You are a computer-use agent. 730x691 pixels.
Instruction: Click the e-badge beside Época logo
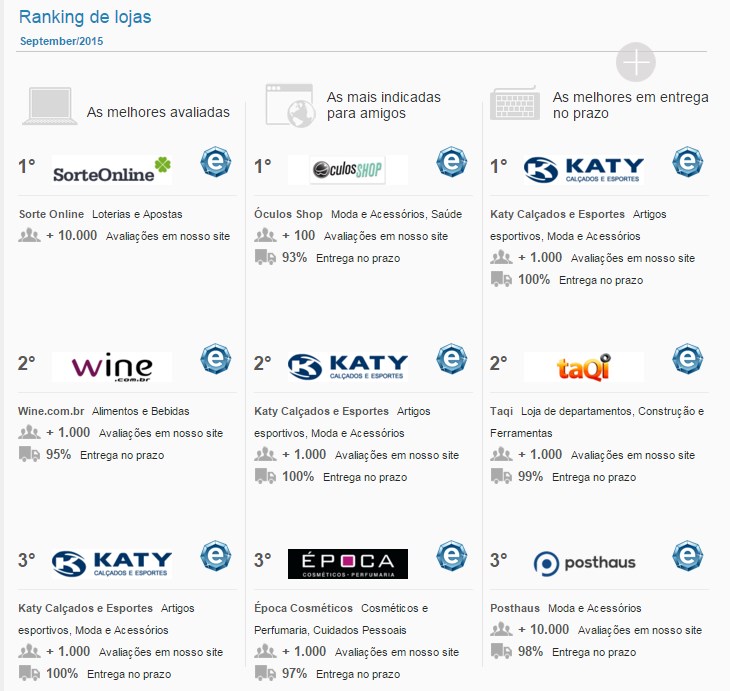click(x=452, y=556)
